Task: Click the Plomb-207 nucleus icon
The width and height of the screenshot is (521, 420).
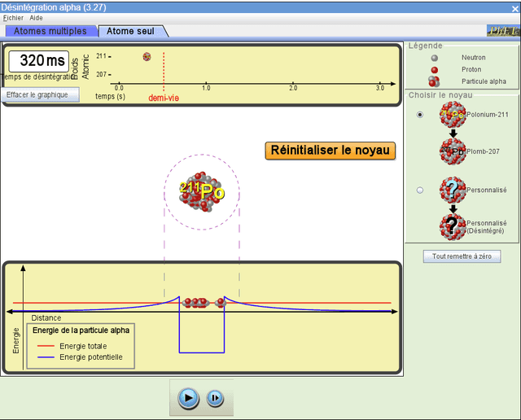Action: [x=453, y=152]
